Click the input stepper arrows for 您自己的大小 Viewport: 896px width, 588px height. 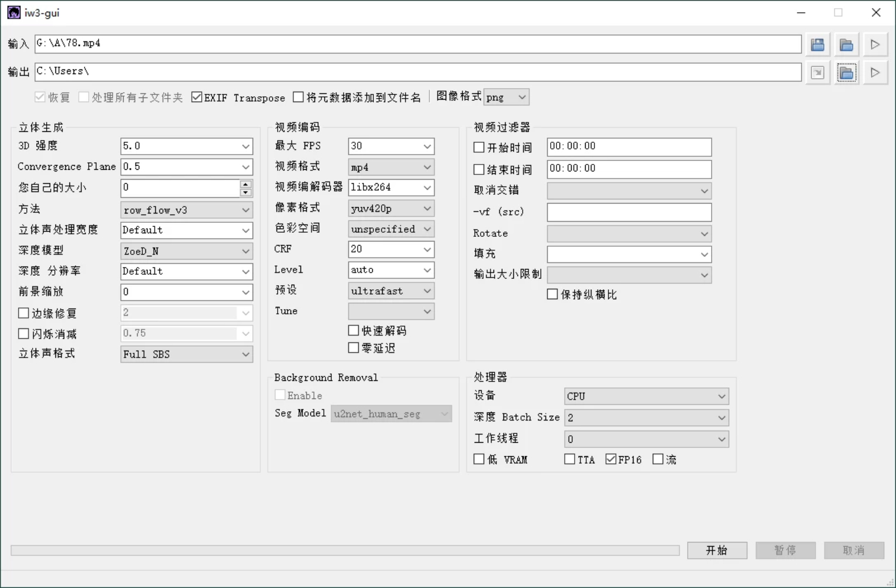(x=247, y=188)
